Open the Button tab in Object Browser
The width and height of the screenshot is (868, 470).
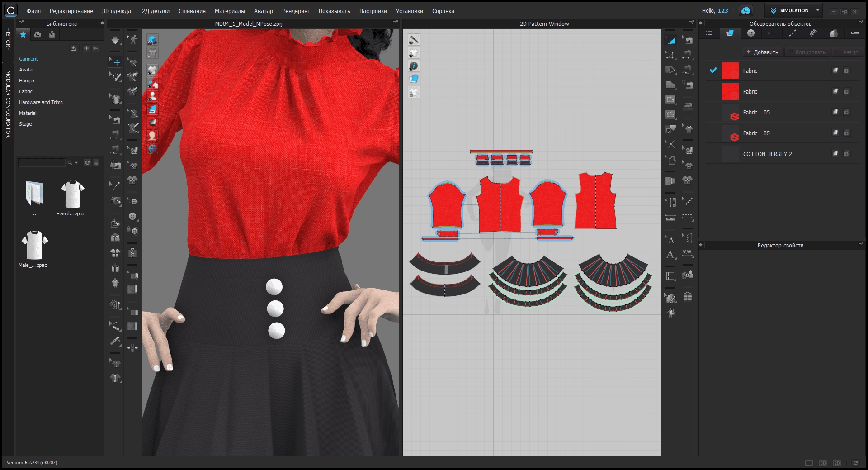(x=751, y=33)
